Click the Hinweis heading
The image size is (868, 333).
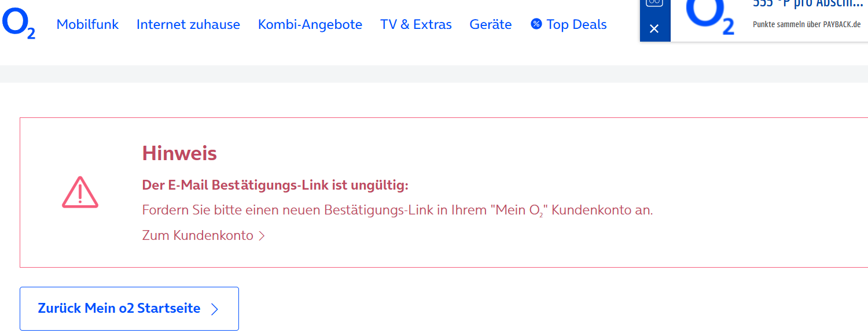pos(179,153)
